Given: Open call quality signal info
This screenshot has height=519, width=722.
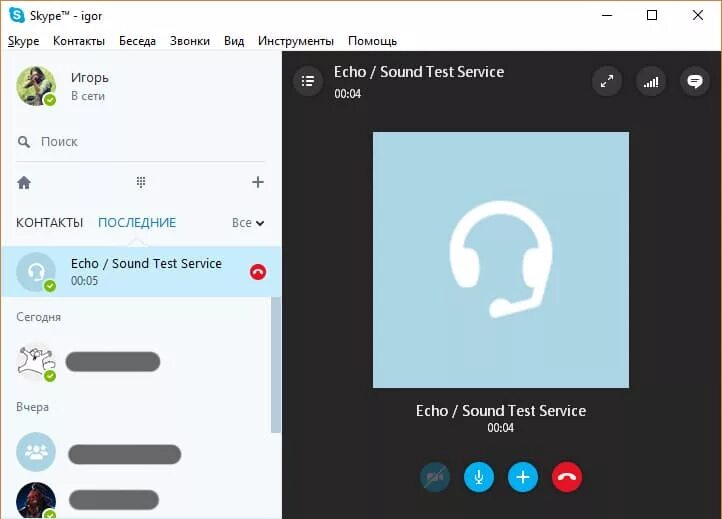Looking at the screenshot, I should 651,82.
